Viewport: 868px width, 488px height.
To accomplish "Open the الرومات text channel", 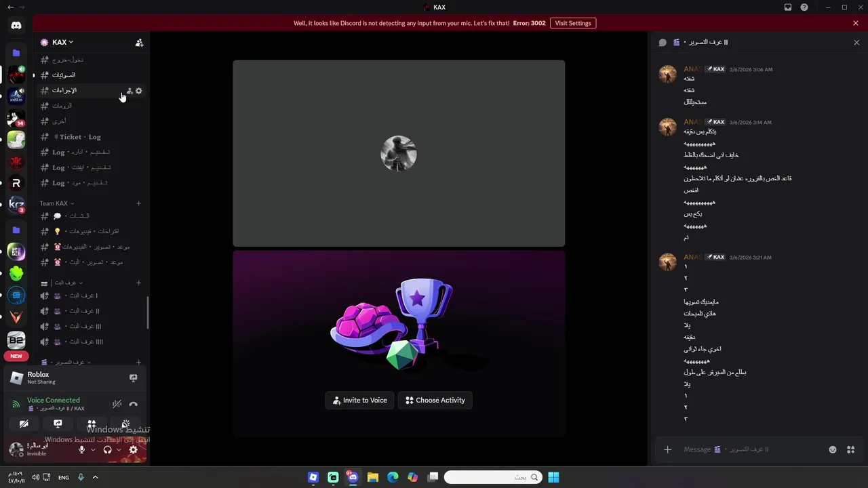I will pos(91,106).
